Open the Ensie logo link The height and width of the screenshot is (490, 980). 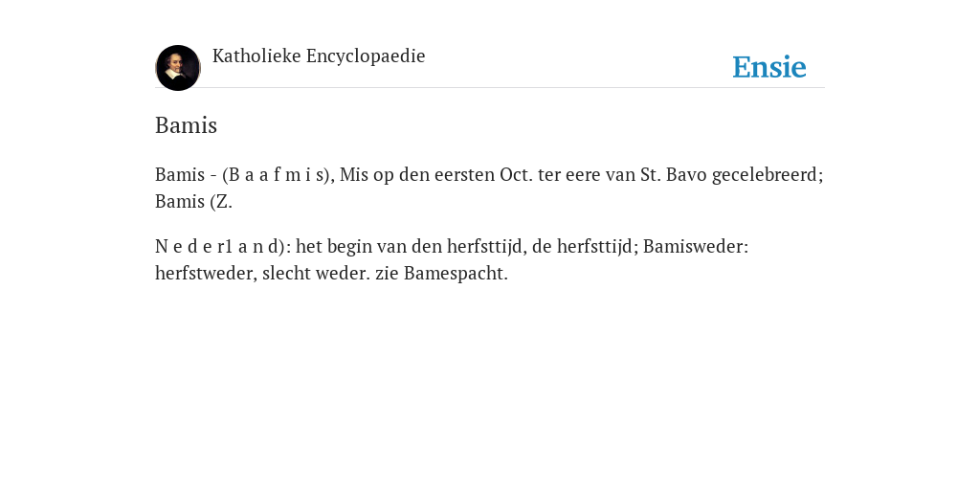[x=769, y=67]
